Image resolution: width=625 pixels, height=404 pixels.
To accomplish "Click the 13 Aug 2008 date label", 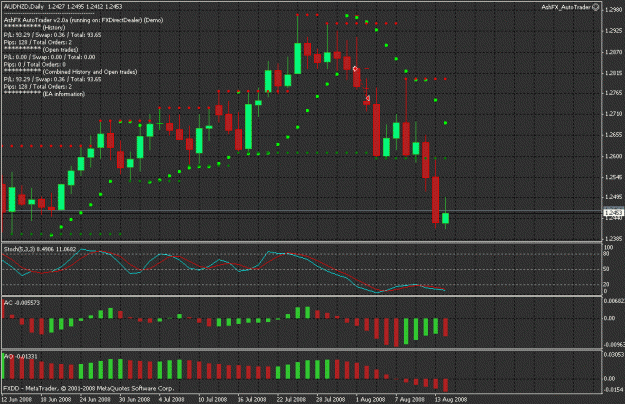I will tap(451, 400).
